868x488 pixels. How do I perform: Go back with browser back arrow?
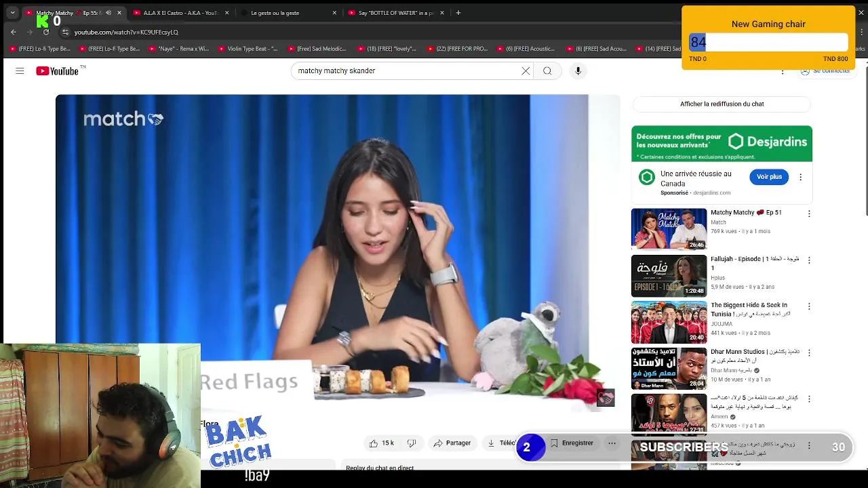click(14, 32)
